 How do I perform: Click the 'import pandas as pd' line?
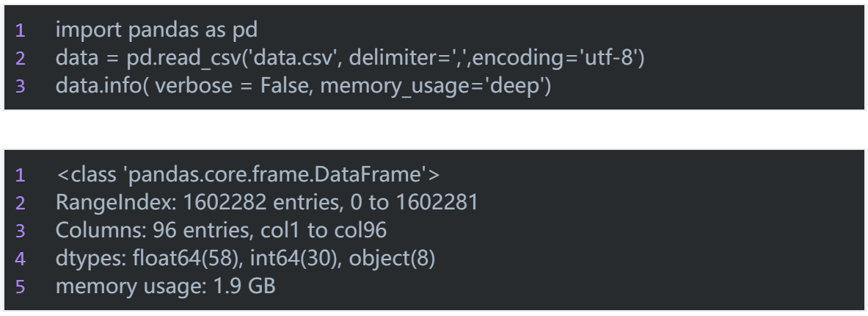[157, 30]
